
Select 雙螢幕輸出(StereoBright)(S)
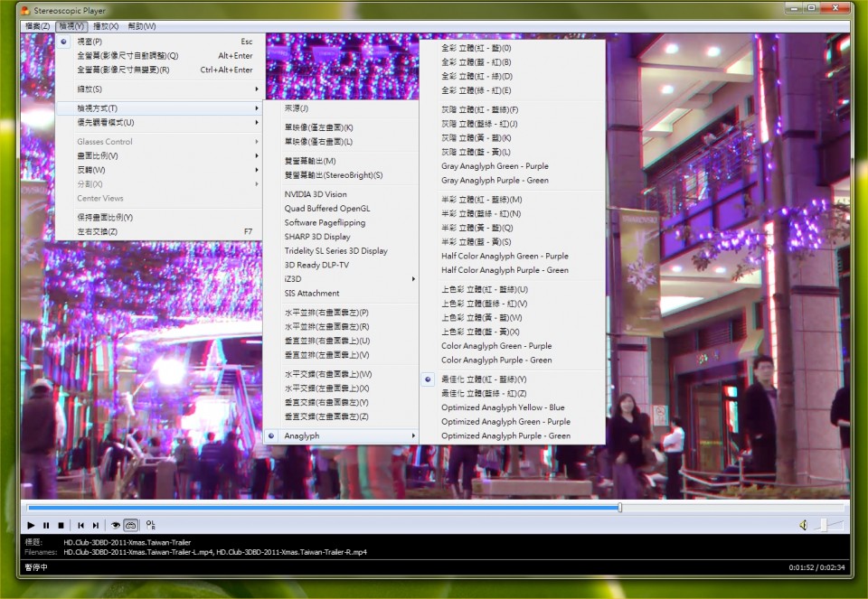[341, 175]
